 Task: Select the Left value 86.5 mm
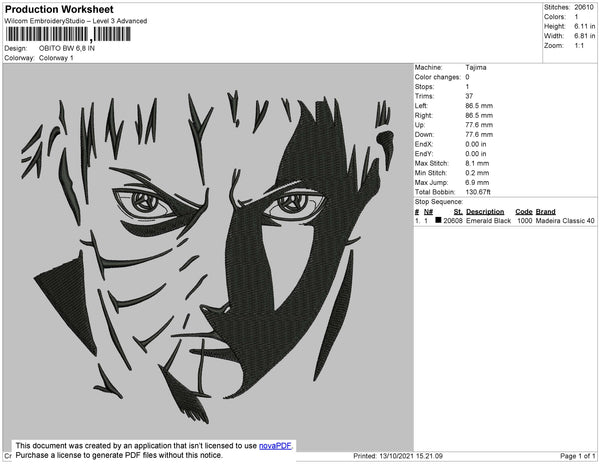click(479, 106)
